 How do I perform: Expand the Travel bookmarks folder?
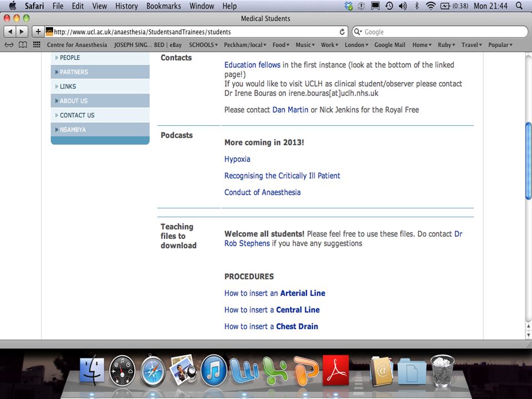tap(472, 45)
